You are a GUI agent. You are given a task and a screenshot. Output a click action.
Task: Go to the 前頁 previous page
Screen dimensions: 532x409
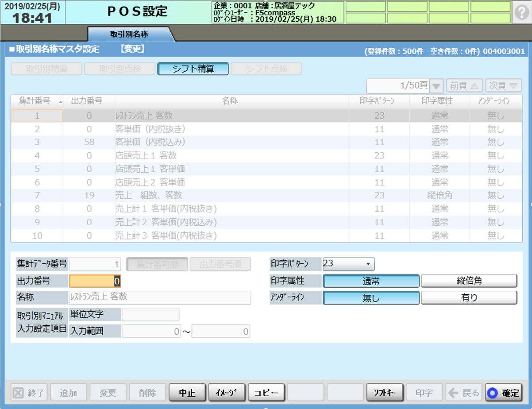[x=464, y=85]
